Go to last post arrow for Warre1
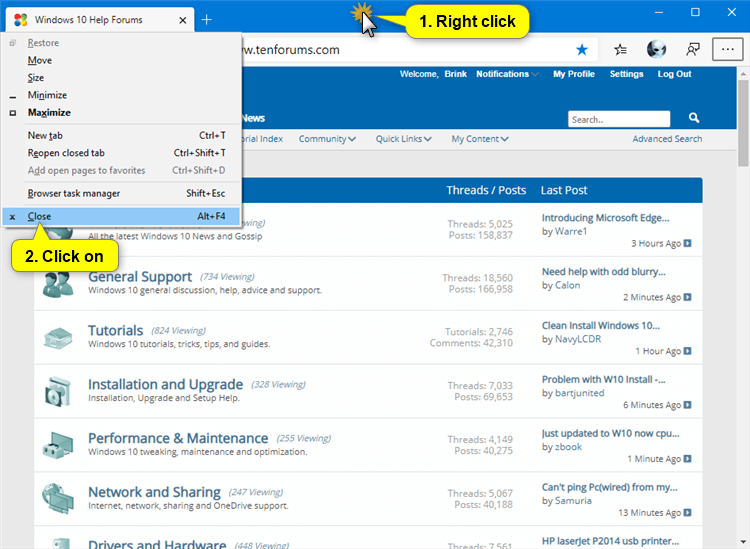Viewport: 750px width, 549px height. click(x=687, y=243)
